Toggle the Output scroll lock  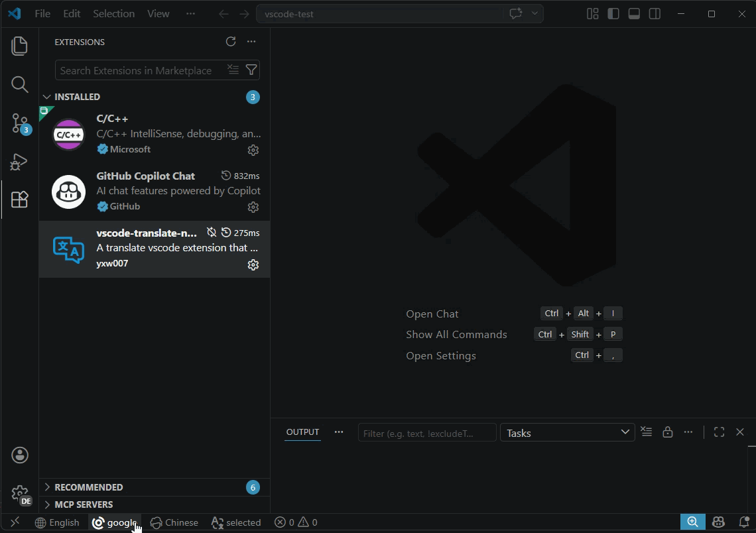point(667,432)
